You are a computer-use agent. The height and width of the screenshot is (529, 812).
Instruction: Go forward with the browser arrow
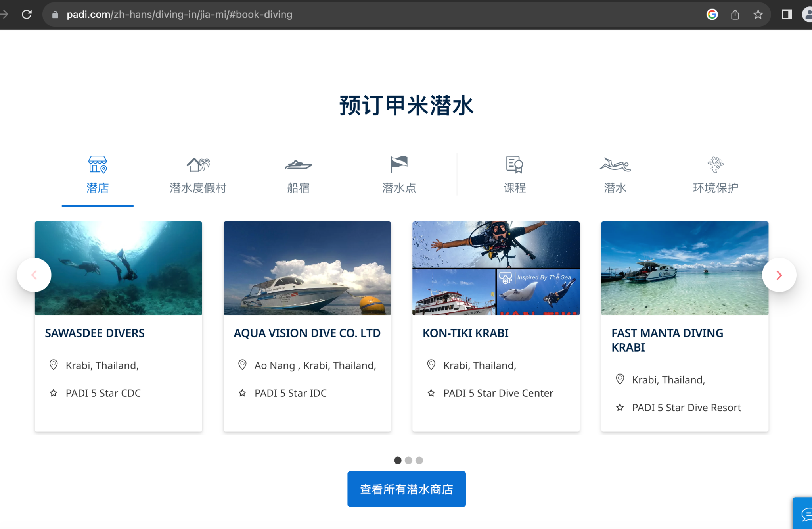pyautogui.click(x=4, y=15)
